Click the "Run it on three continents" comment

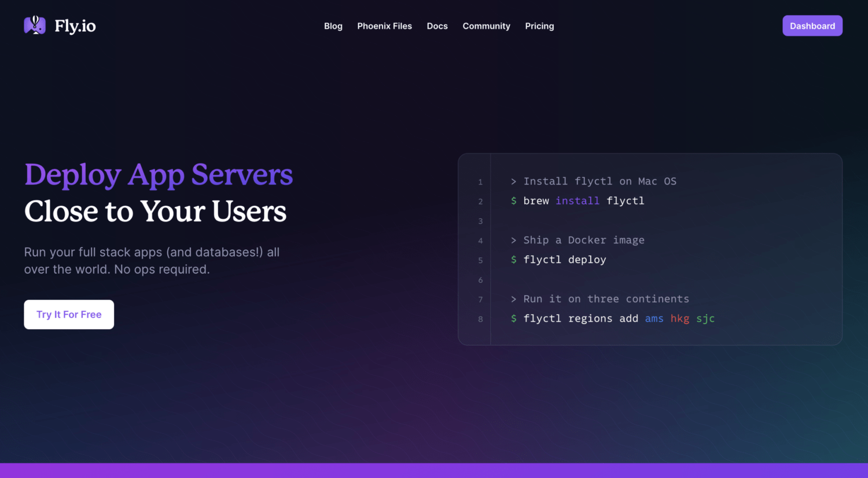click(x=606, y=299)
